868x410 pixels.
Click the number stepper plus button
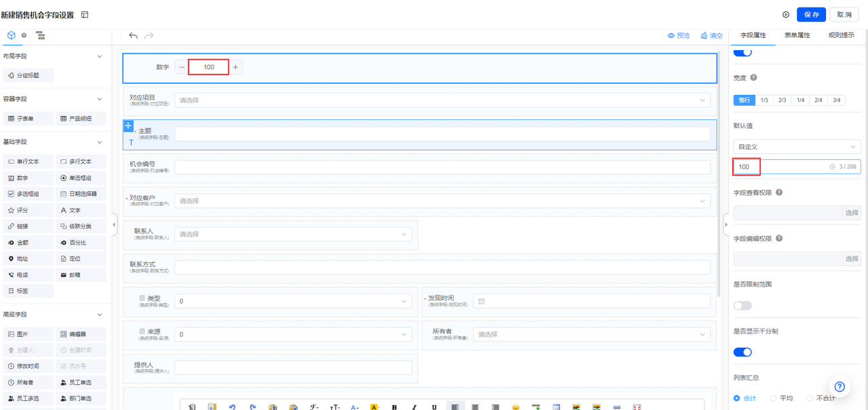pyautogui.click(x=235, y=67)
